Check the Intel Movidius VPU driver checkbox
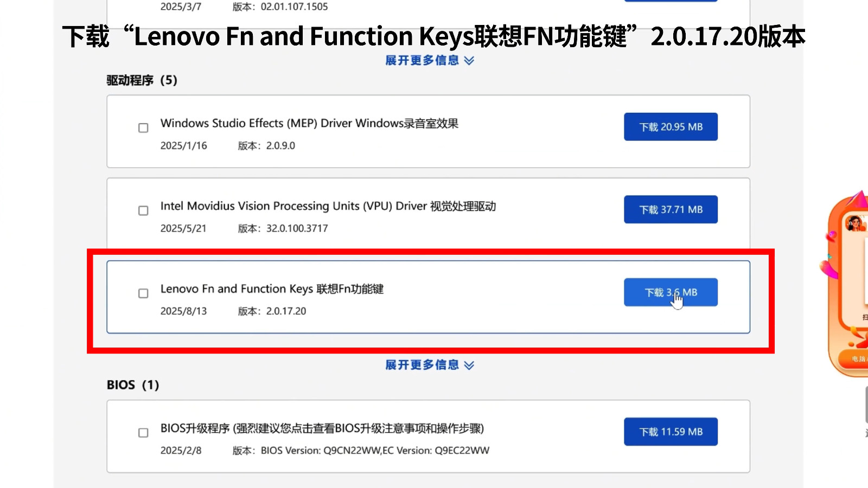The height and width of the screenshot is (488, 868). 143,210
